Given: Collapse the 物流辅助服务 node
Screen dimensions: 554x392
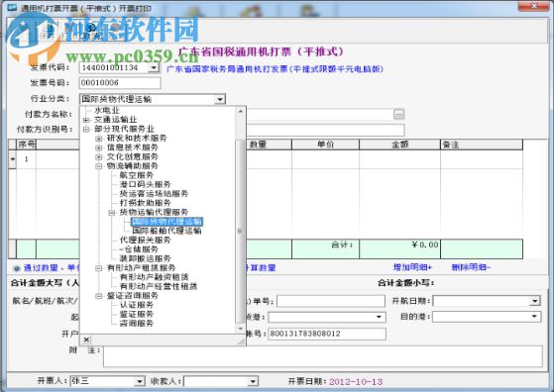Looking at the screenshot, I should (99, 166).
